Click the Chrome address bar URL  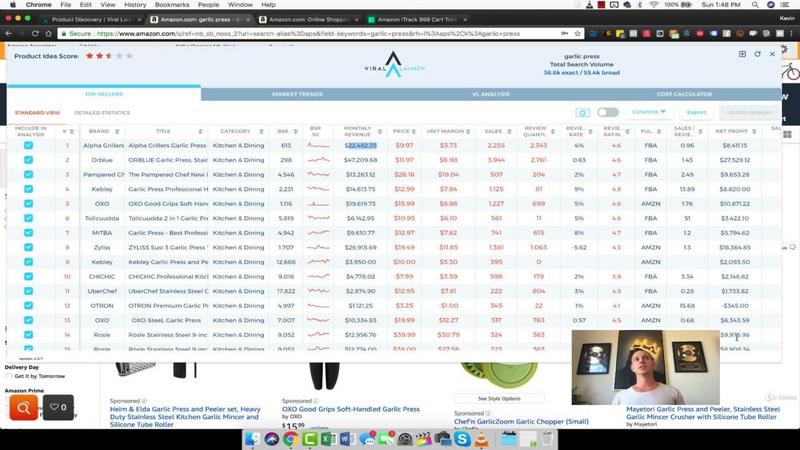point(308,34)
